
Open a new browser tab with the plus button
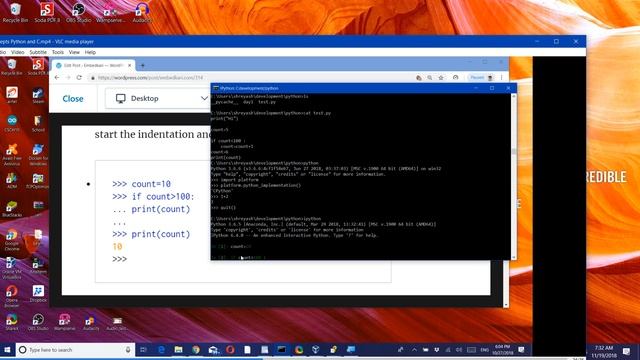tap(142, 65)
